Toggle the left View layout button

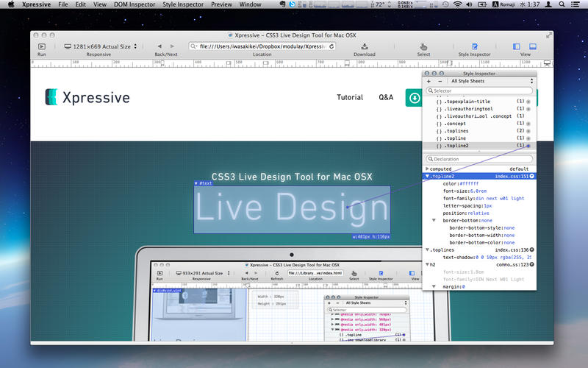516,46
